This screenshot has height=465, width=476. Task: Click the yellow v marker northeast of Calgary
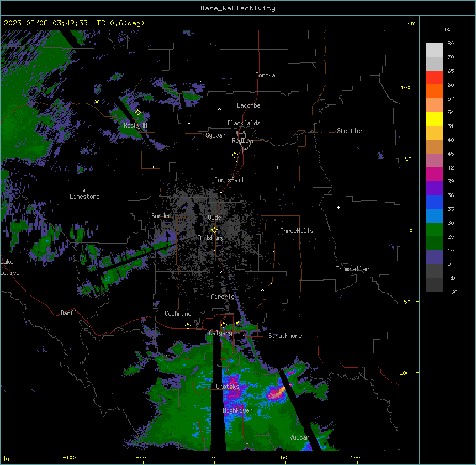point(237,323)
